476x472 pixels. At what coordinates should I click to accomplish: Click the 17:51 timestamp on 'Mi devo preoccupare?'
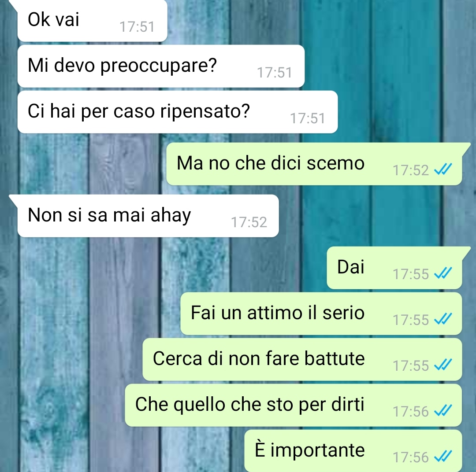click(x=275, y=73)
